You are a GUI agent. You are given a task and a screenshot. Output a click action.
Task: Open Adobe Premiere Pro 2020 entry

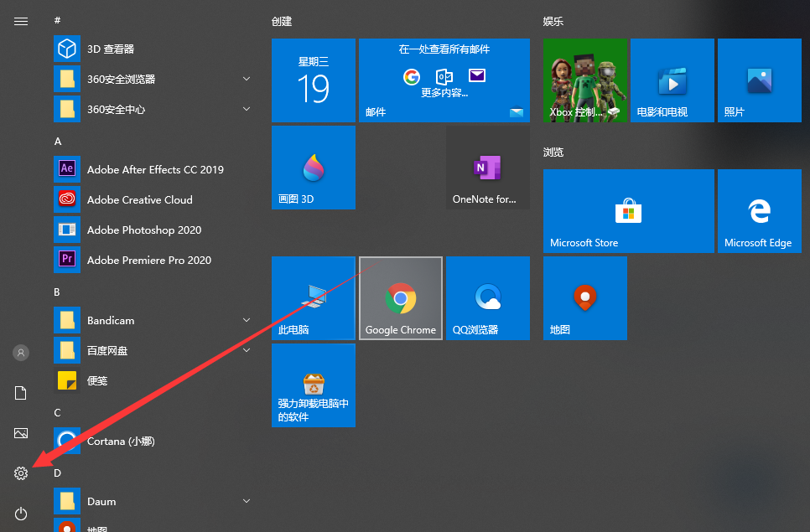pyautogui.click(x=148, y=260)
